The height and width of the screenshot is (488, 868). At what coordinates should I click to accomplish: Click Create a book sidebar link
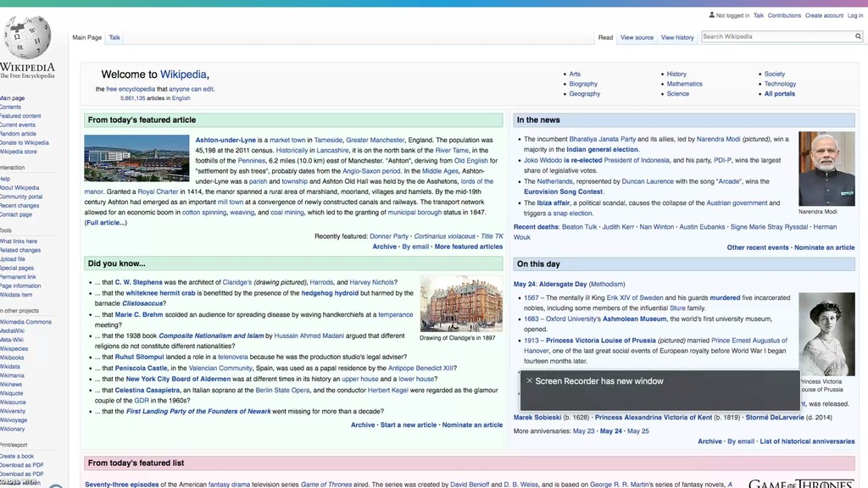click(17, 457)
